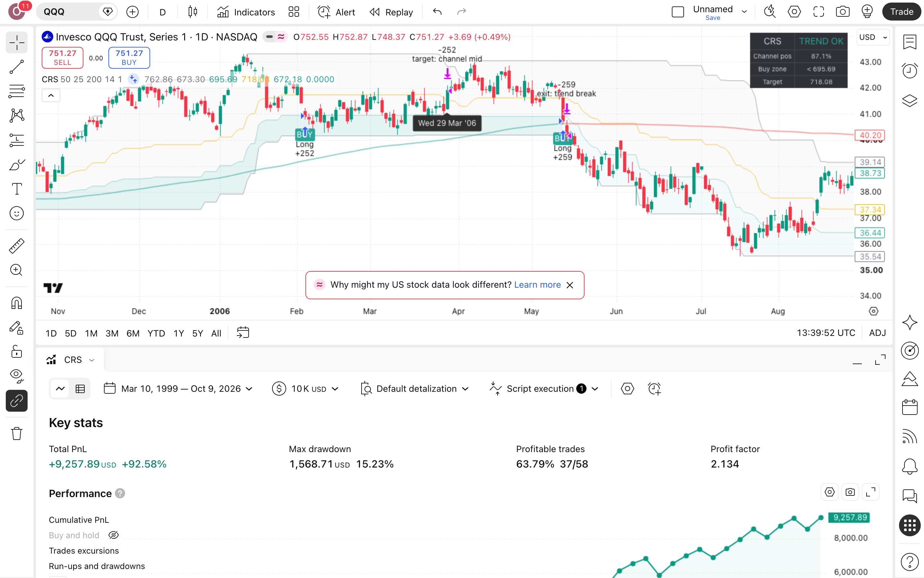Take a chart snapshot with camera icon
The image size is (924, 578).
point(843,12)
